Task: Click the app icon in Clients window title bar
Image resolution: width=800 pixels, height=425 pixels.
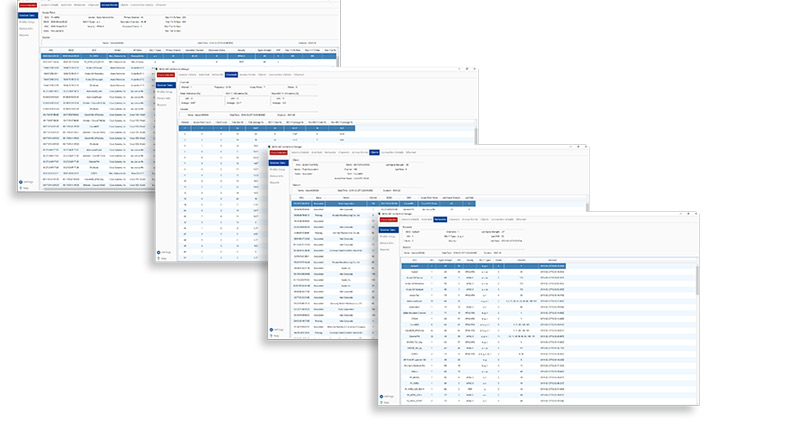Action: 268,146
